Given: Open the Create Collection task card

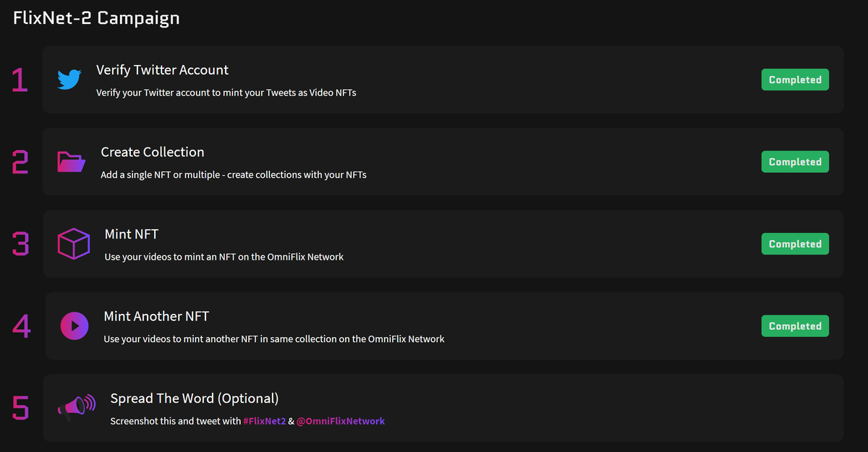Looking at the screenshot, I should [434, 161].
